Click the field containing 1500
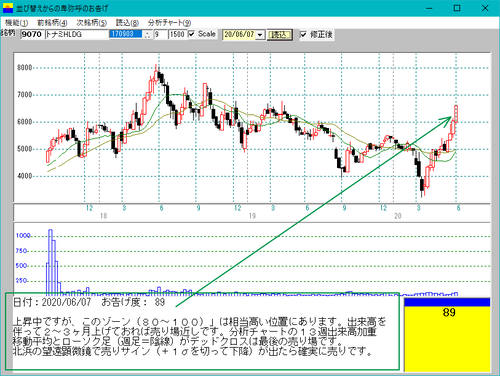Image resolution: width=500 pixels, height=376 pixels. click(x=177, y=34)
